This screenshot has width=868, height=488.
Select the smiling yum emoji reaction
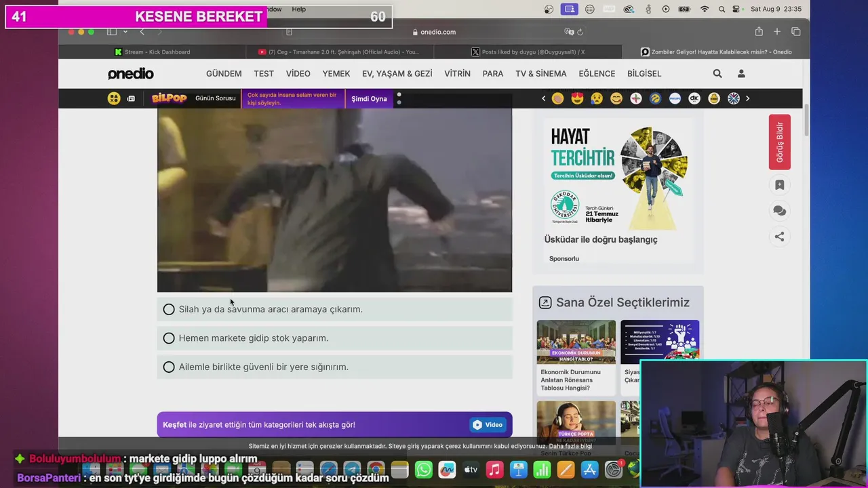(x=616, y=98)
